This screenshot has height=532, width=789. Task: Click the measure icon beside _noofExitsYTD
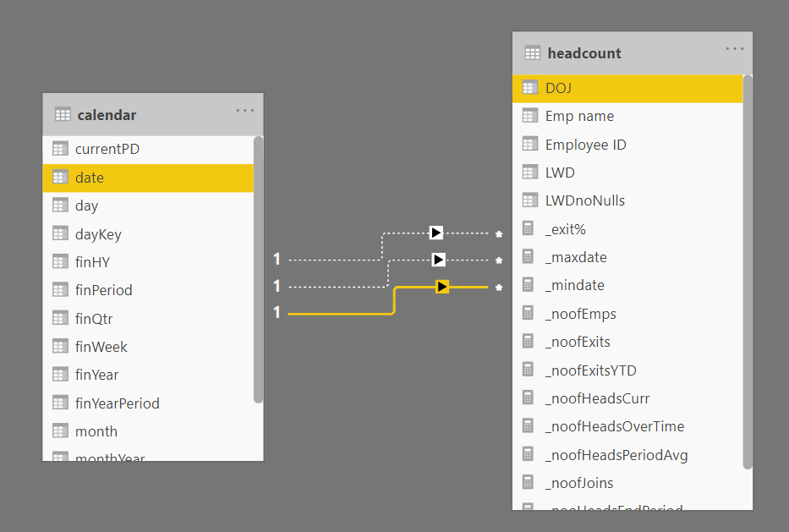[x=528, y=370]
